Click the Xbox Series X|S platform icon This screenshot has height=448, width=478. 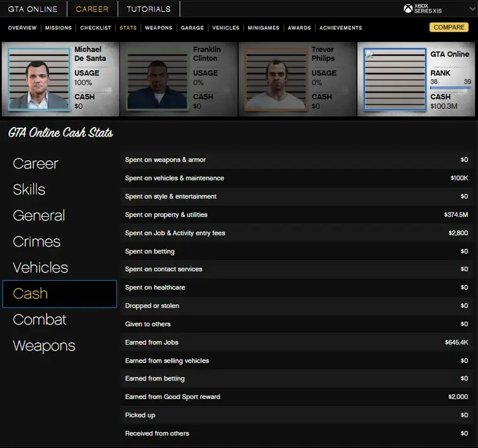pos(409,9)
